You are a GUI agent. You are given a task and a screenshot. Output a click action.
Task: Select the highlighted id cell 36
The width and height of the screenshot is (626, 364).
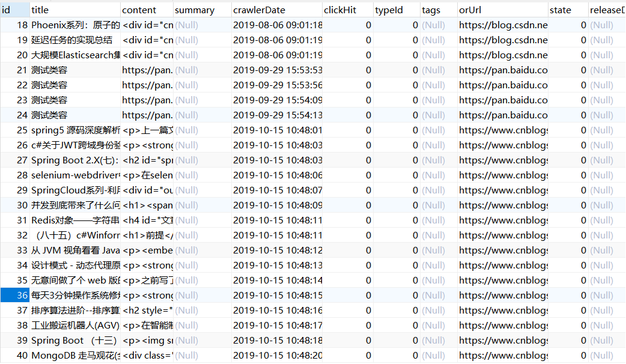point(15,296)
